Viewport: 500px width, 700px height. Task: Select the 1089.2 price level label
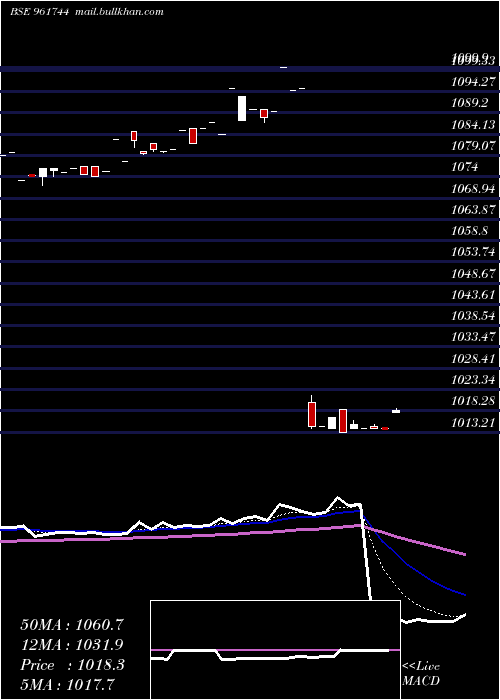coord(469,103)
